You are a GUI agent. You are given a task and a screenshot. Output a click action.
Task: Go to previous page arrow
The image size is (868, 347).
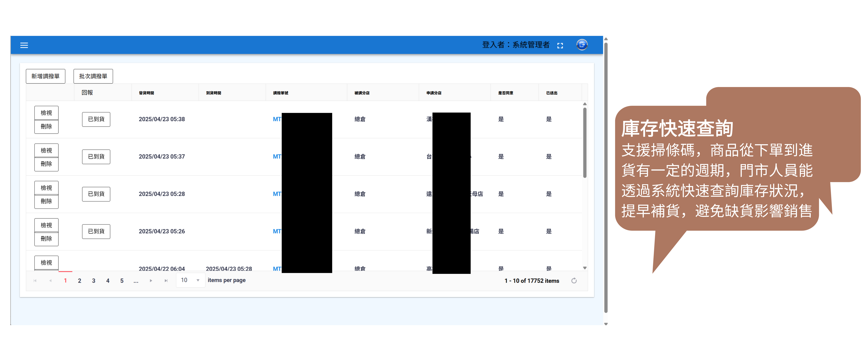(x=50, y=281)
